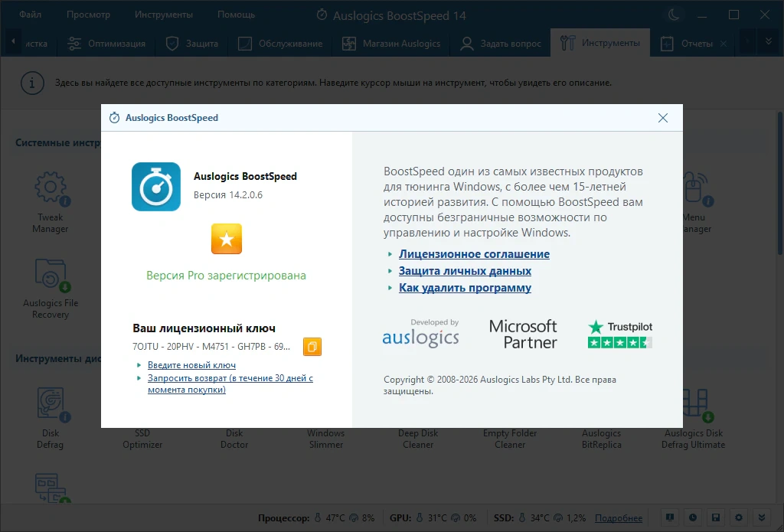Open the Инструменты menu in menu bar
784x532 pixels.
pos(164,15)
